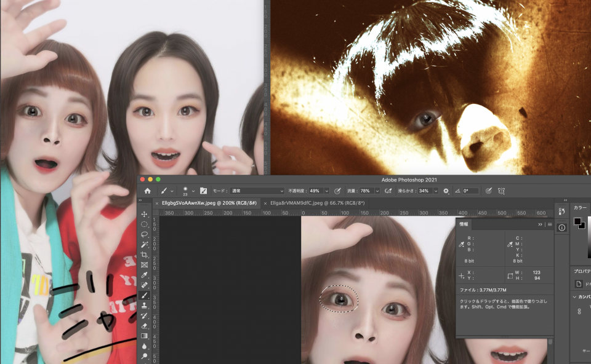The width and height of the screenshot is (591, 364).
Task: Click the file size 3.77M/3.77M text
Action: (493, 290)
